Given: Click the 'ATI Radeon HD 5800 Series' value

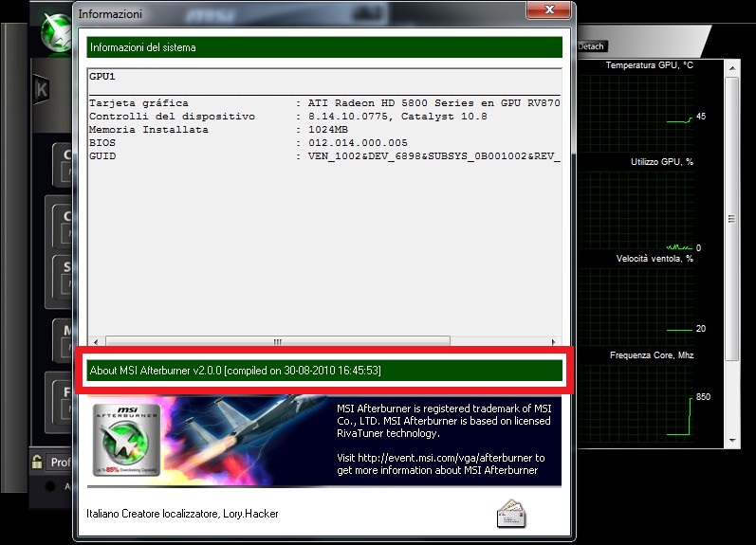Looking at the screenshot, I should pyautogui.click(x=391, y=103).
